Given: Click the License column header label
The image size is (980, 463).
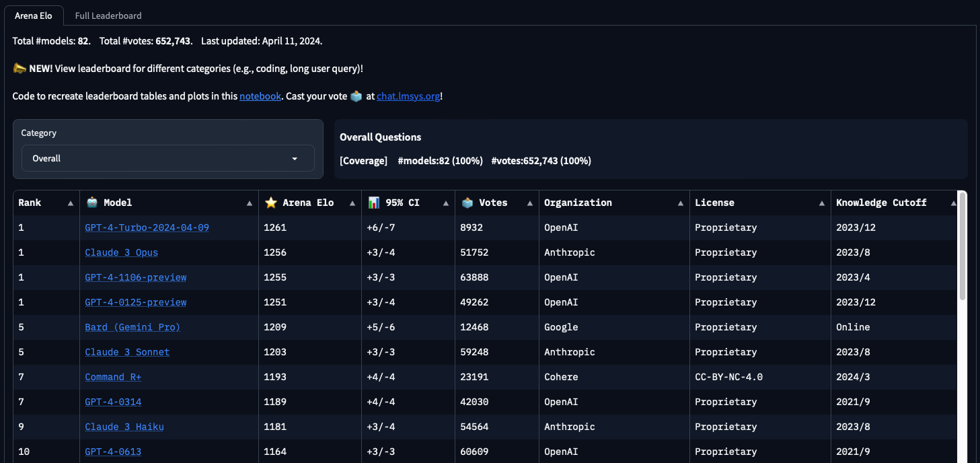Looking at the screenshot, I should (714, 203).
